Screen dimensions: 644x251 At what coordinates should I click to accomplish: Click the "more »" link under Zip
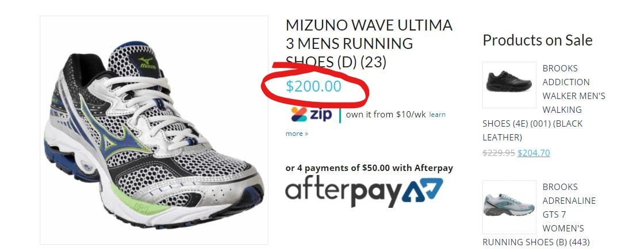tap(297, 134)
